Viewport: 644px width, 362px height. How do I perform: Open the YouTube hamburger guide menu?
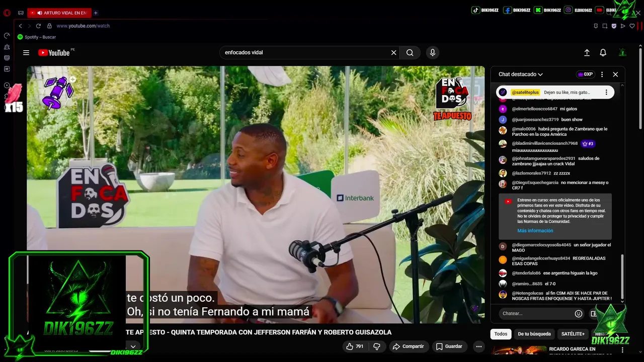pos(26,53)
